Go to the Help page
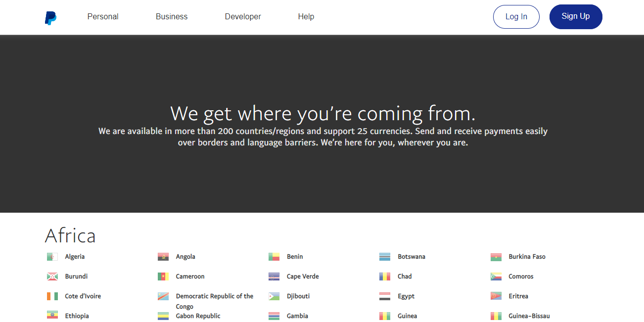Viewport: 644px width, 322px height. [x=306, y=17]
